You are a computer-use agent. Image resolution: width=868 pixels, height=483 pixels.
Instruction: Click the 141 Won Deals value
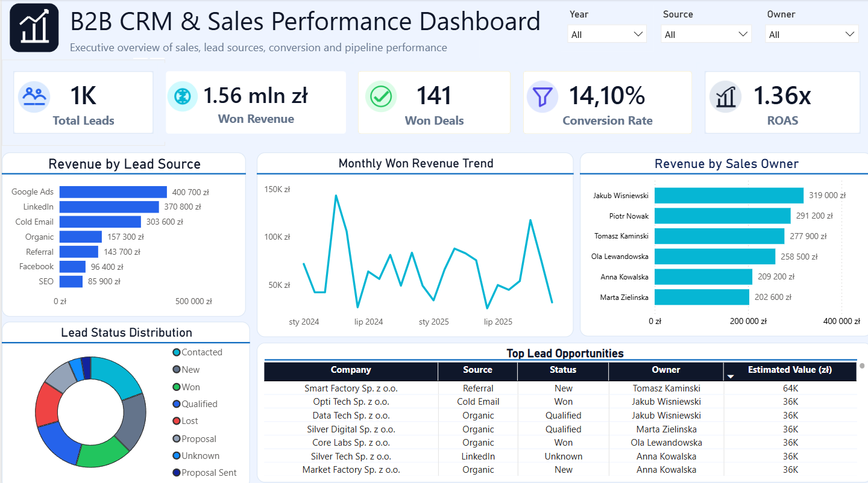434,96
